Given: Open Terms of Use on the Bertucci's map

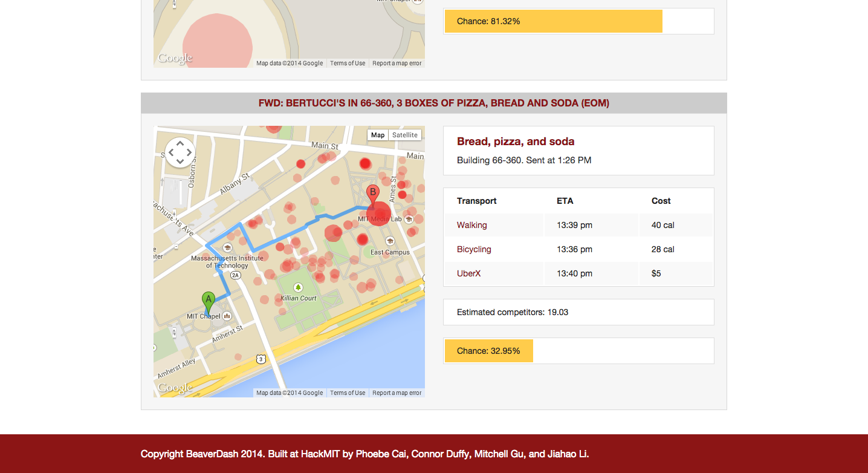Looking at the screenshot, I should 348,393.
